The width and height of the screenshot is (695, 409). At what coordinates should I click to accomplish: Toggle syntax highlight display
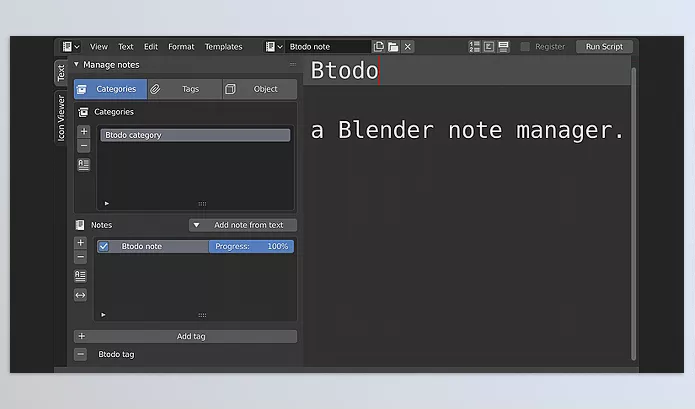[503, 47]
